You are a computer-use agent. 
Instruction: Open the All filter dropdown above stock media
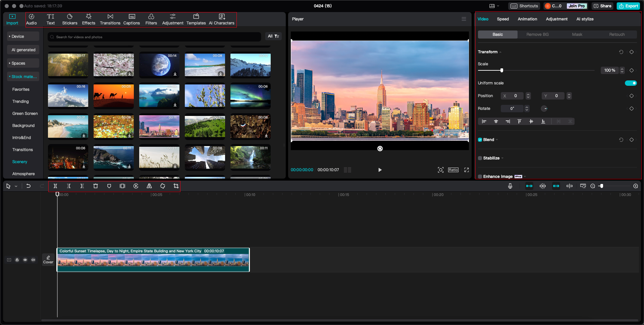pos(273,36)
